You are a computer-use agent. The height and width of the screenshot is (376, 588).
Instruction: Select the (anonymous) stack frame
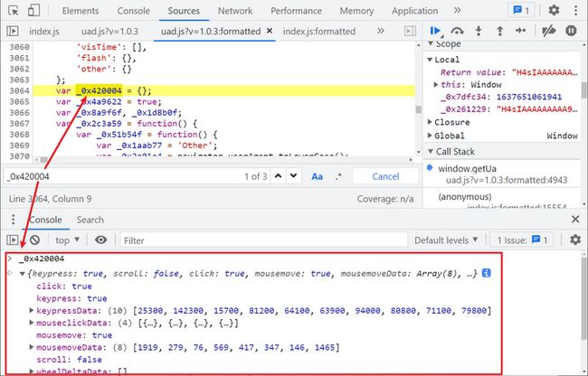[502, 200]
